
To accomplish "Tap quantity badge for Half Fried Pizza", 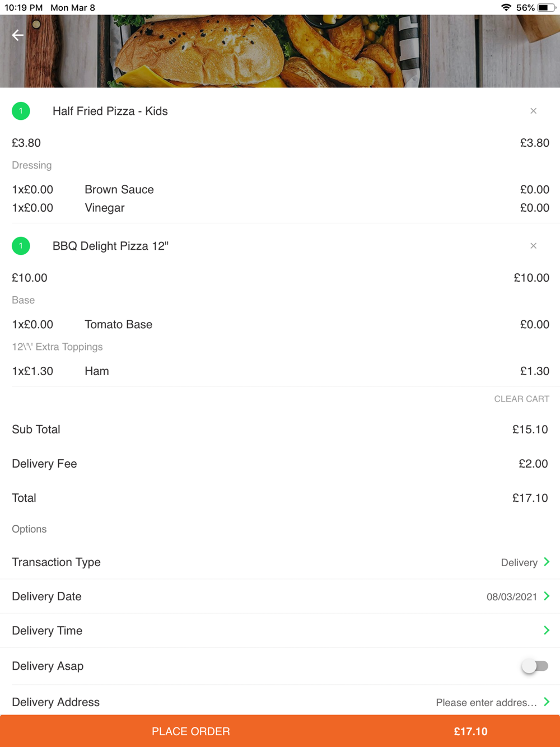I will (21, 111).
